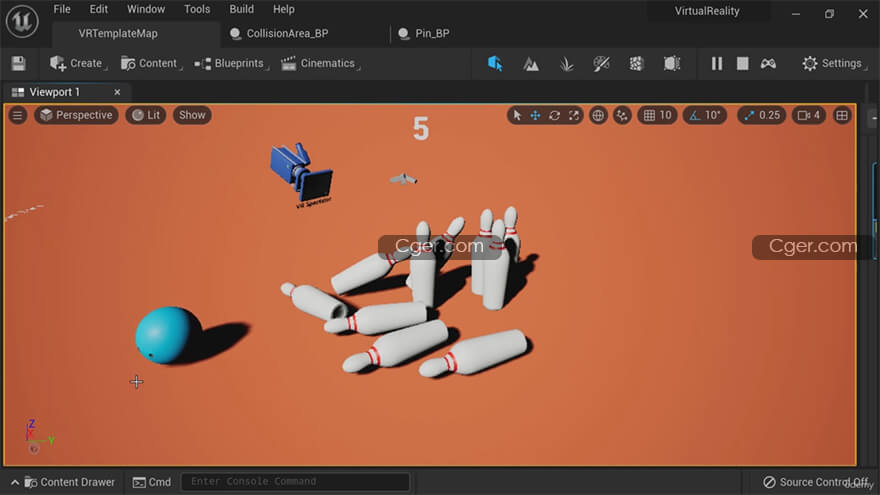Select the translate gizmo tool
Screen dimensions: 880x495
pyautogui.click(x=535, y=115)
